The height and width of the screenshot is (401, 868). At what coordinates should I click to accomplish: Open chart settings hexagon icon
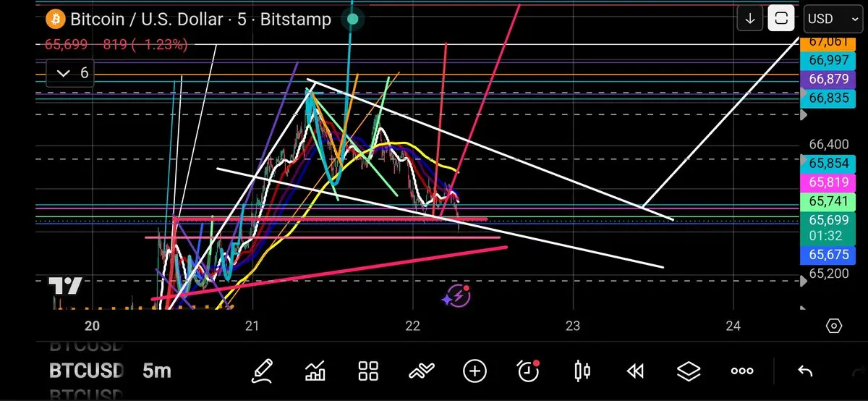[834, 326]
